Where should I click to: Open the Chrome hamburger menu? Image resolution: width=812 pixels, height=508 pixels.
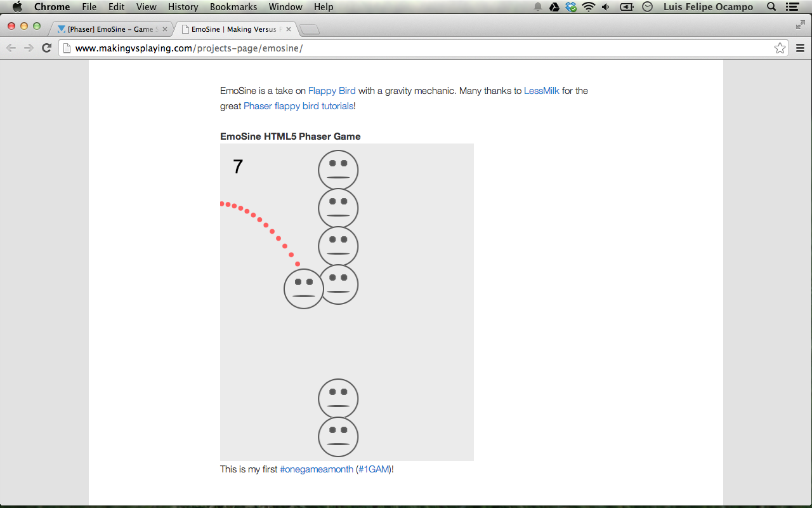800,48
